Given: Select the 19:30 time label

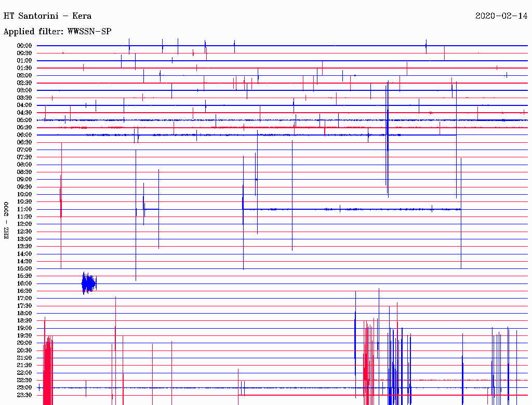Looking at the screenshot, I should coord(24,335).
